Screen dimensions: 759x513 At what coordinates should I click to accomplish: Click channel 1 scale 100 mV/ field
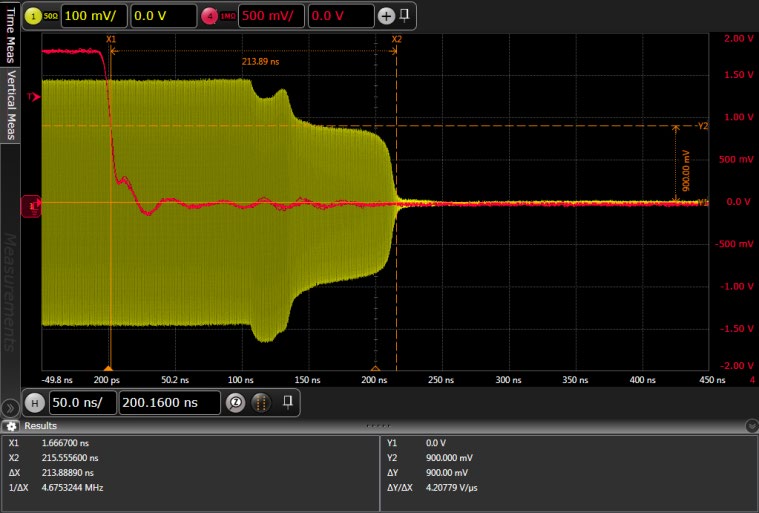click(x=93, y=16)
